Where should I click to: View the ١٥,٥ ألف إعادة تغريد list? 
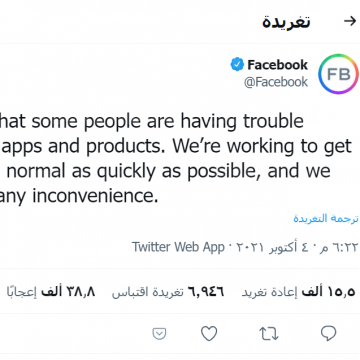tap(298, 292)
